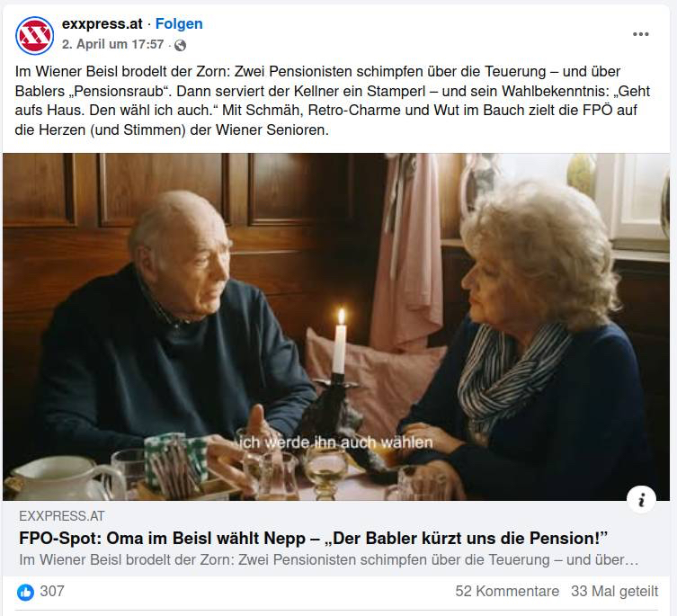The image size is (677, 616).
Task: Click the public globe visibility icon
Action: coord(180,45)
